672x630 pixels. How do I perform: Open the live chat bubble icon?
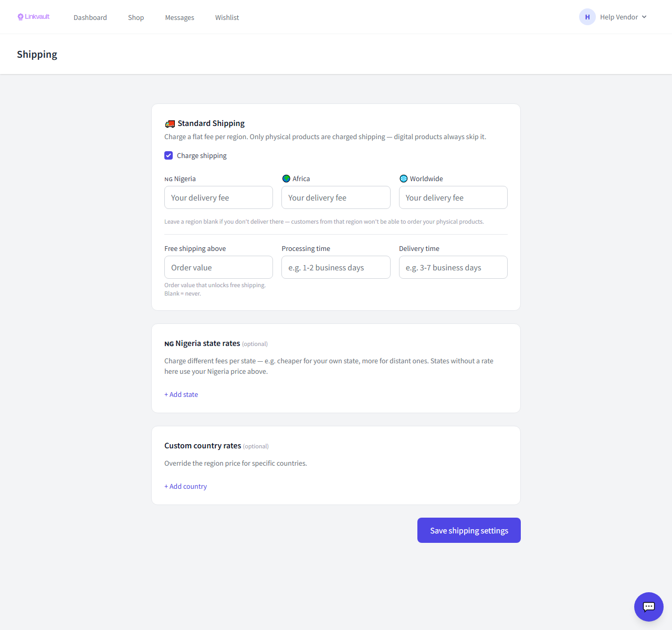coord(649,607)
